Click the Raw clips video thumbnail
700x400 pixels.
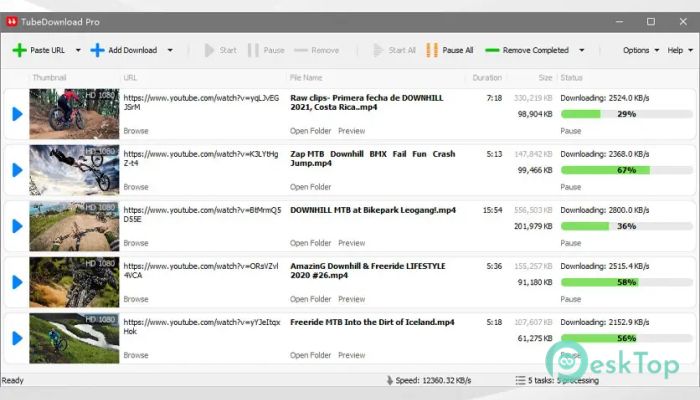tap(74, 114)
